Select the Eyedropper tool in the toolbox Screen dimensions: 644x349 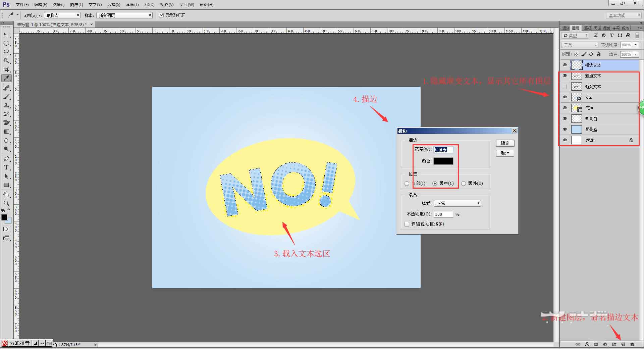[x=6, y=78]
